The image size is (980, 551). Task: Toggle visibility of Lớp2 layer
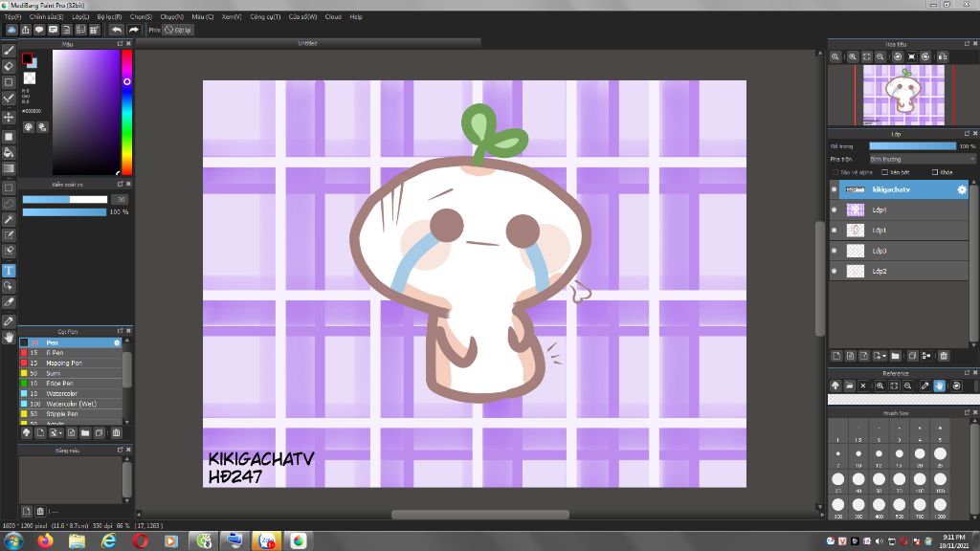[835, 271]
